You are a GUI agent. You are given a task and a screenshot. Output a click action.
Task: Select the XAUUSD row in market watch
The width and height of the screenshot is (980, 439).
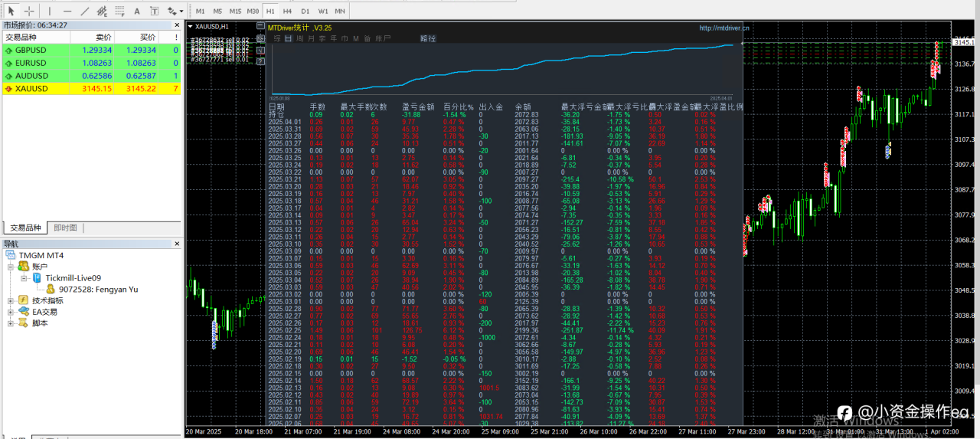(x=31, y=89)
